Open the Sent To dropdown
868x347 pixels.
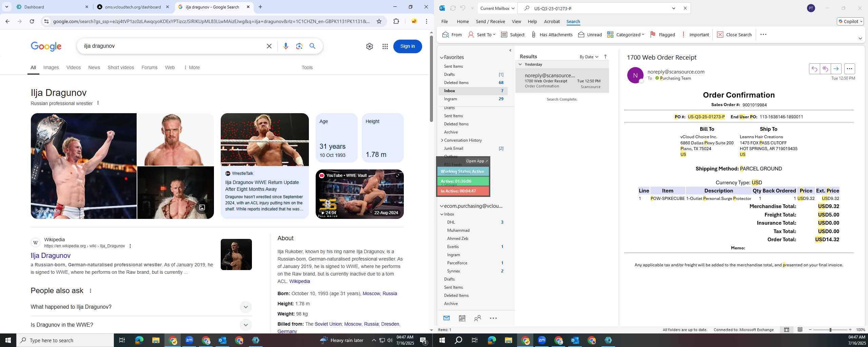[481, 35]
